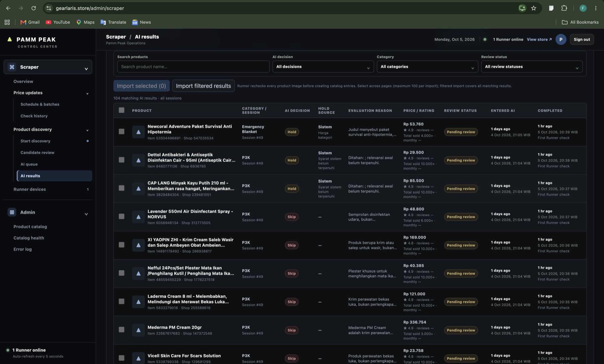Screen dimensions: 604x364
Task: Open the browser Extensions puzzle icon
Action: click(564, 8)
